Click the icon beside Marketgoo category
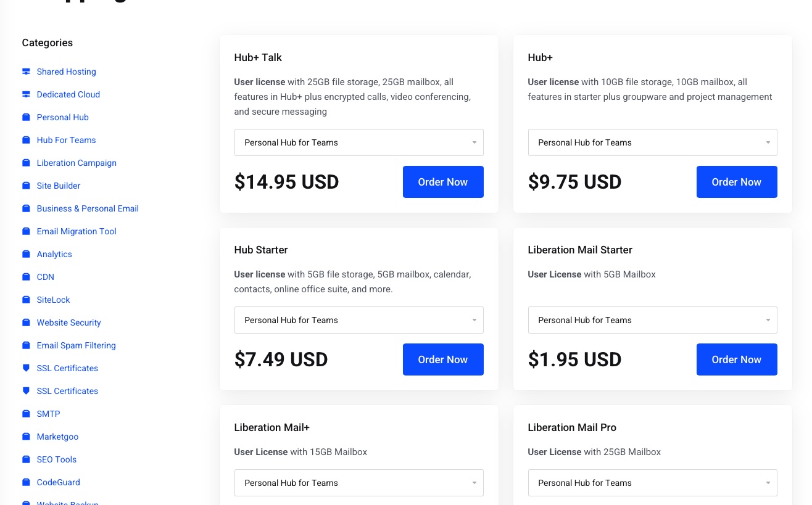 tap(26, 437)
